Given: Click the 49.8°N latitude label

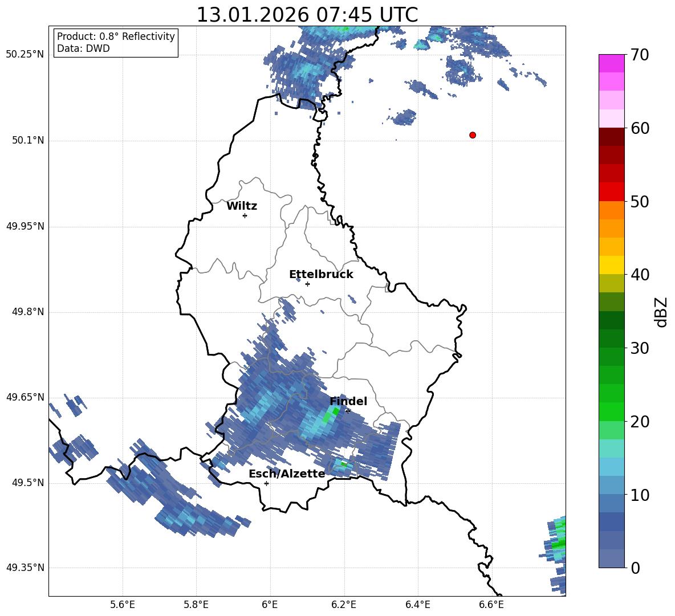Looking at the screenshot, I should 29,312.
